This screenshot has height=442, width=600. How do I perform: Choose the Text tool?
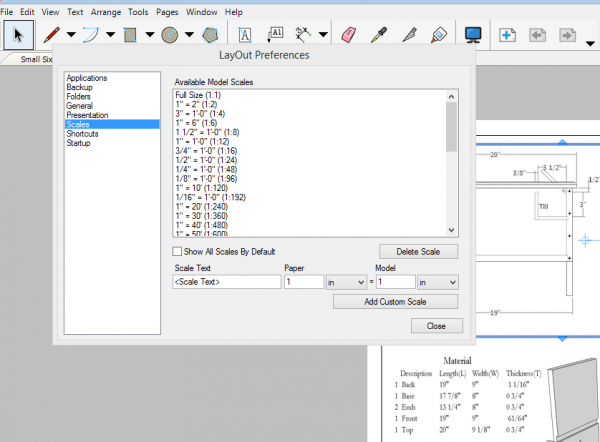[245, 35]
